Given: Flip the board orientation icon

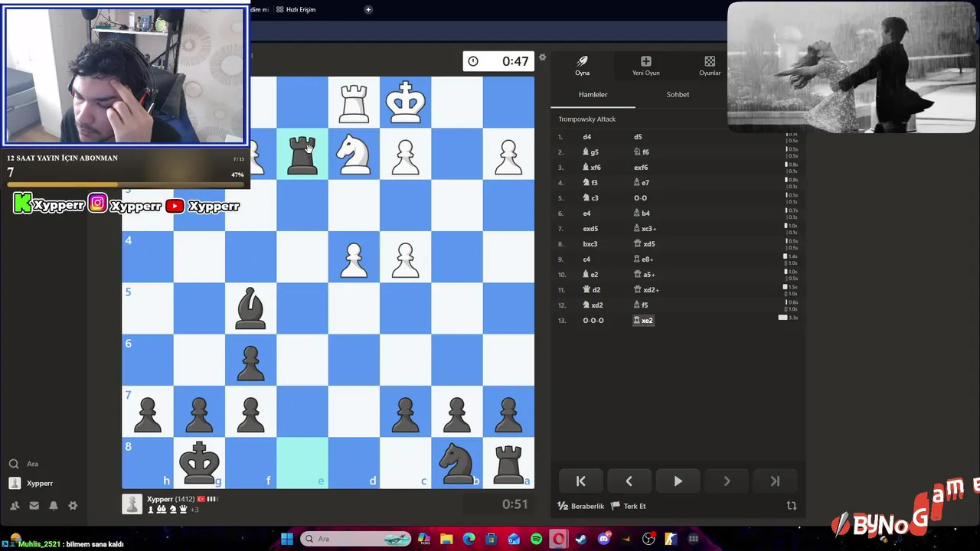Looking at the screenshot, I should pyautogui.click(x=792, y=506).
